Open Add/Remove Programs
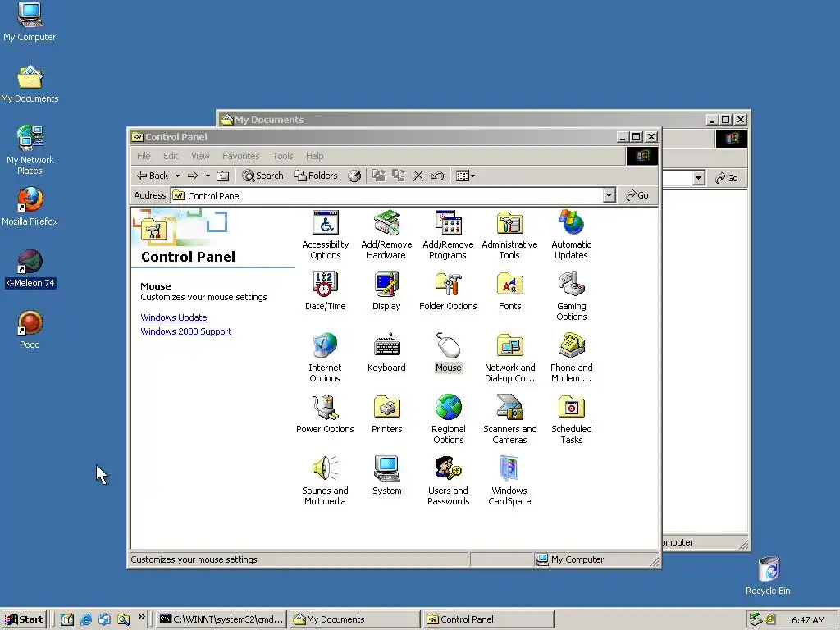 pyautogui.click(x=448, y=235)
